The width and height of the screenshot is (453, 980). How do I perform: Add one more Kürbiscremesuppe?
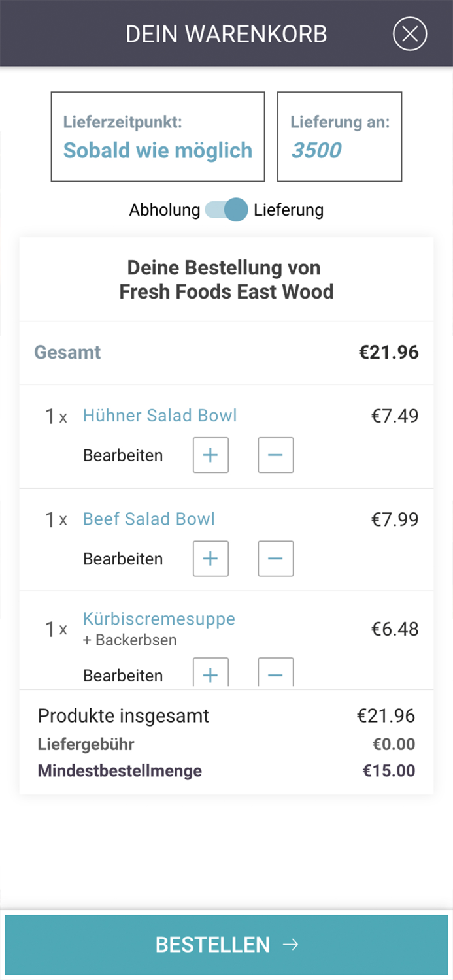(210, 673)
